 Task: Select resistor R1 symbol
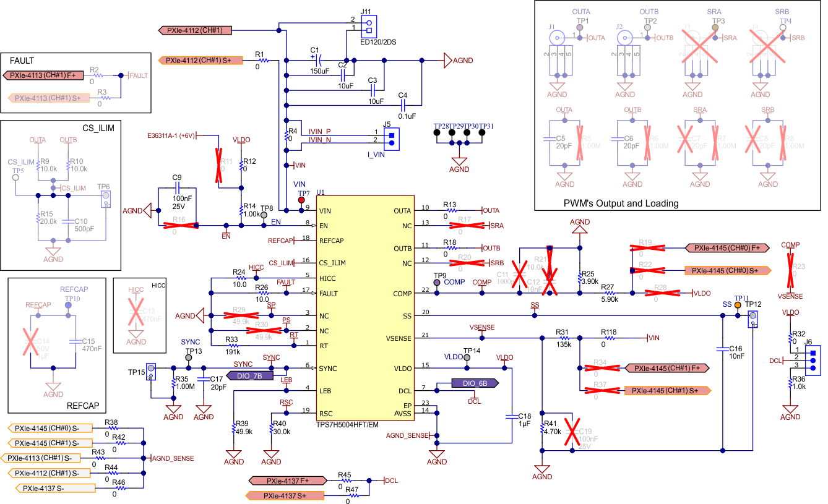click(264, 61)
